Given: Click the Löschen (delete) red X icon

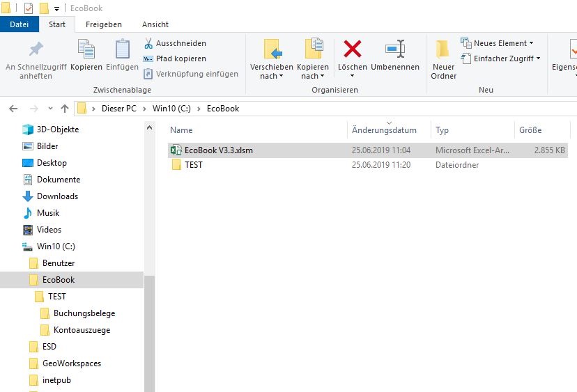Looking at the screenshot, I should click(x=353, y=49).
